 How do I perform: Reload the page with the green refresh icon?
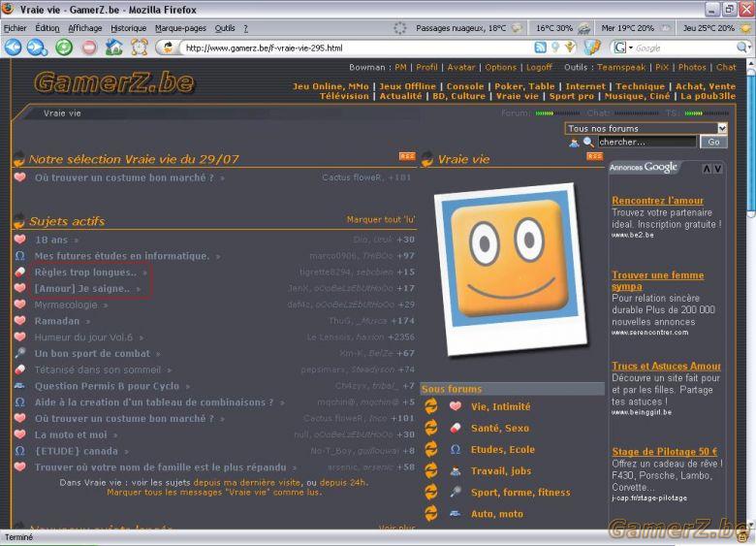tap(64, 48)
